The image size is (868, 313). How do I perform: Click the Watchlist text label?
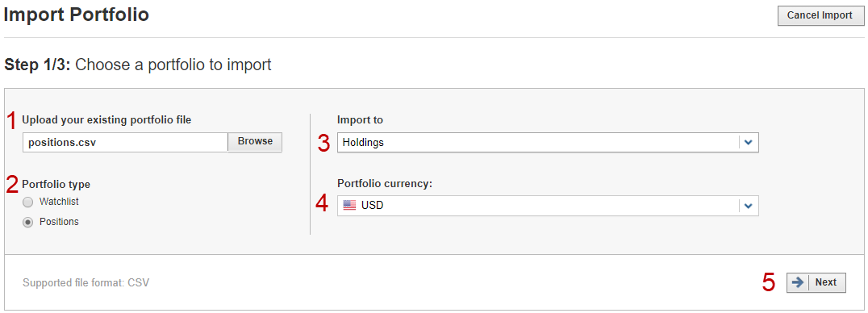(56, 202)
